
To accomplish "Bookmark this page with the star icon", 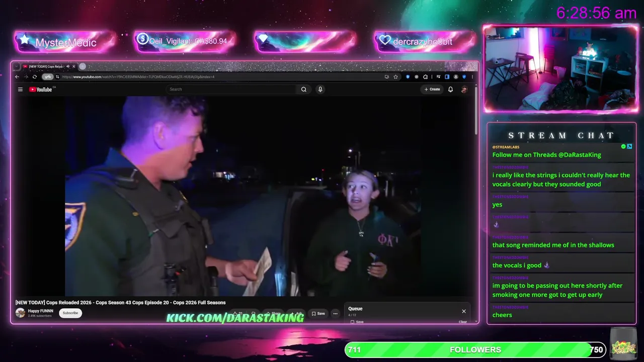I will pyautogui.click(x=396, y=77).
